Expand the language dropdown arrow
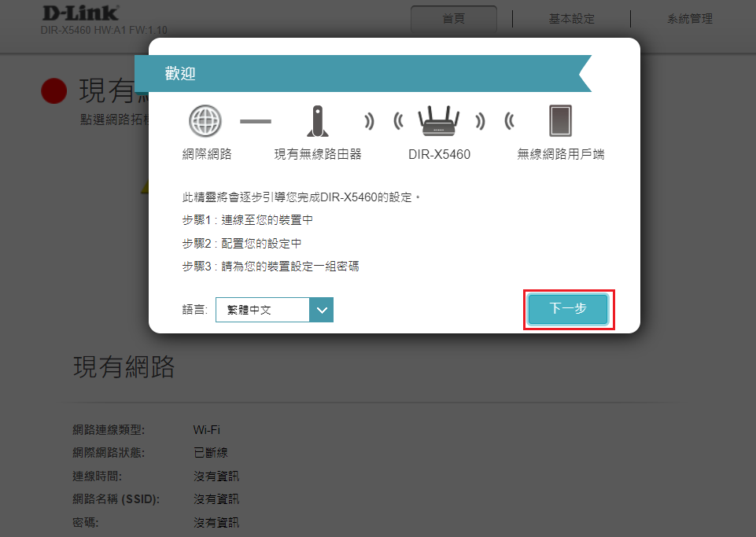The height and width of the screenshot is (537, 756). tap(322, 310)
